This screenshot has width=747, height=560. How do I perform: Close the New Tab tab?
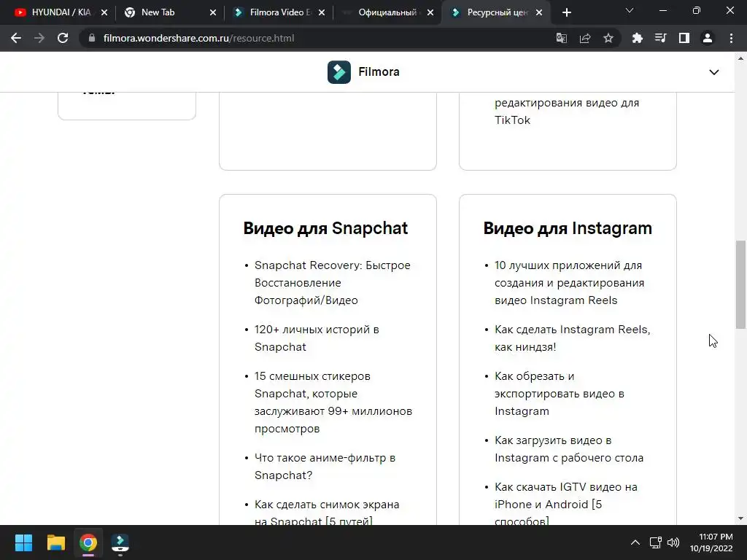(213, 13)
